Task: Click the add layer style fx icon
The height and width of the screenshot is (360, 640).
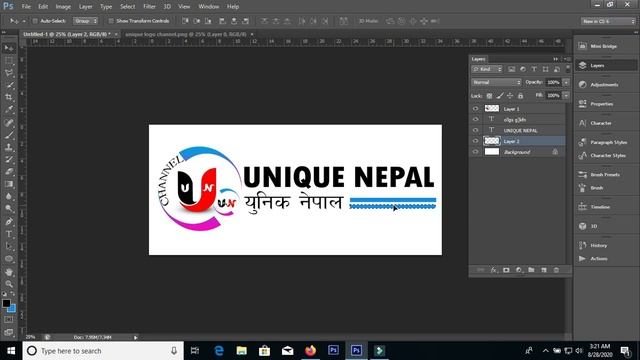Action: tap(494, 270)
